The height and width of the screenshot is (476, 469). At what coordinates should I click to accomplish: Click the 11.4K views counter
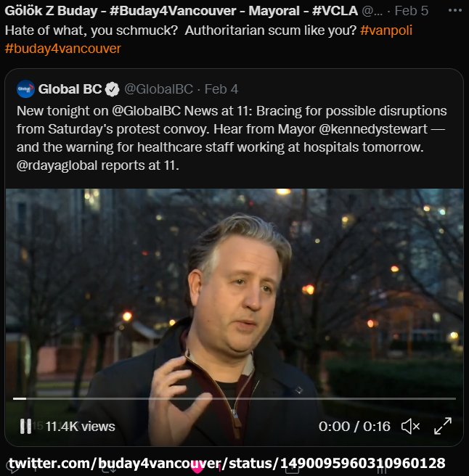click(x=80, y=427)
